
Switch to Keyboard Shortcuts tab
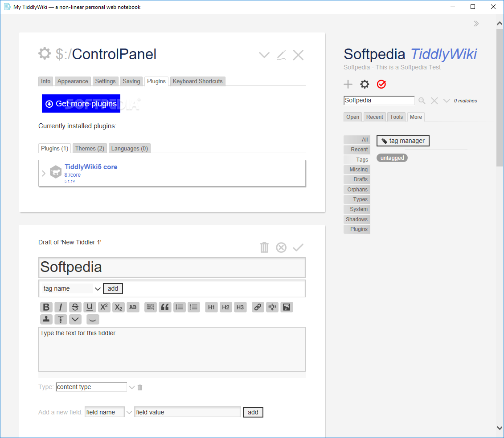coord(198,81)
